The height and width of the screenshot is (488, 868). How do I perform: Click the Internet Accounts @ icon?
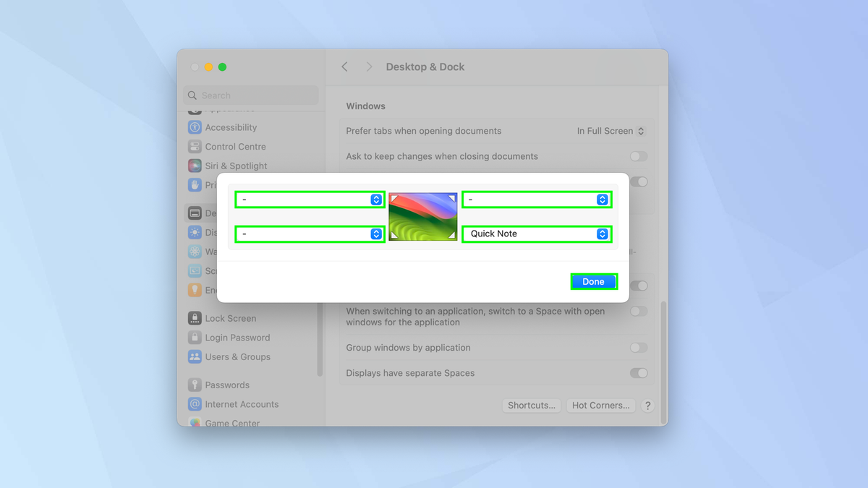coord(195,404)
